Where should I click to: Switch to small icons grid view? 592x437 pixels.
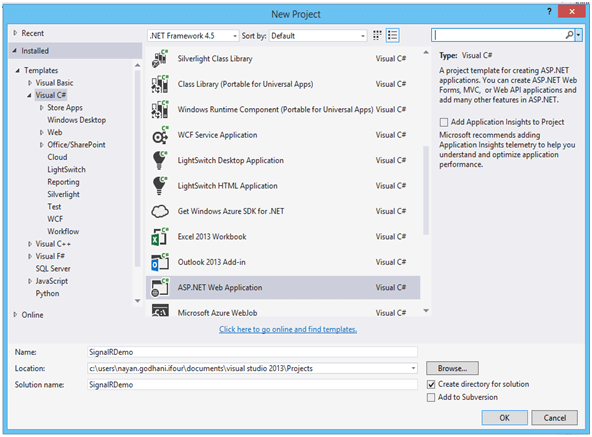coord(377,36)
